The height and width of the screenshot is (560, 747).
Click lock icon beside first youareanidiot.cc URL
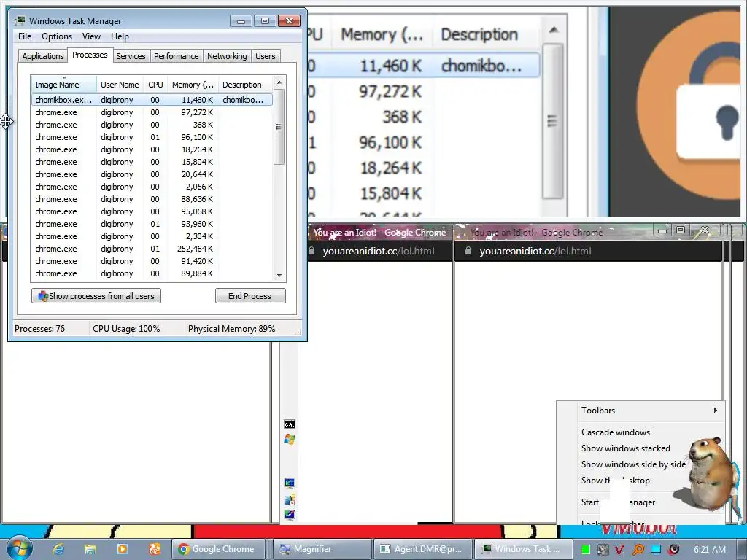(x=311, y=251)
